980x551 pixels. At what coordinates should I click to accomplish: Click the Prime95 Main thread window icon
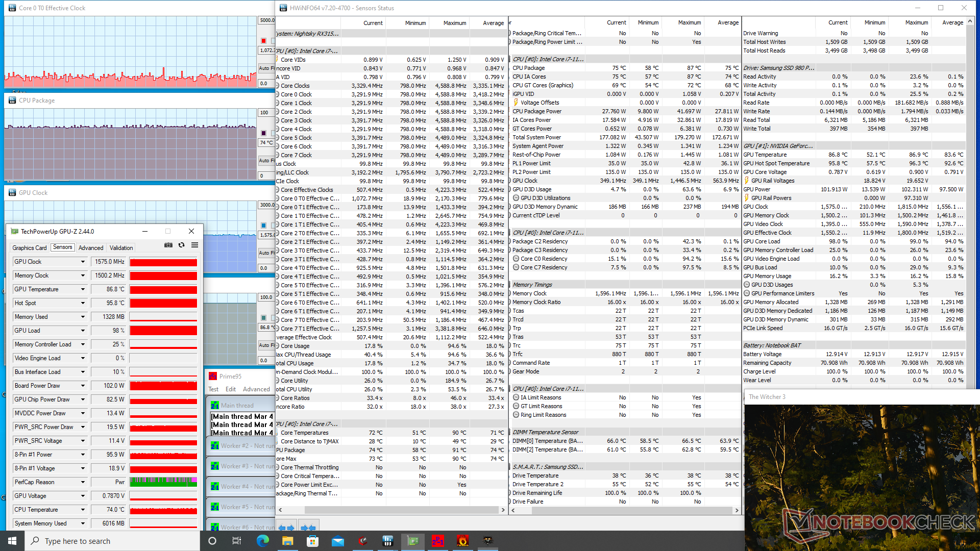pos(215,406)
